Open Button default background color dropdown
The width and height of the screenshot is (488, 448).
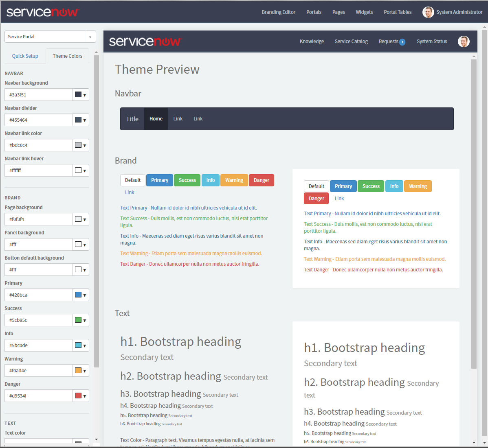pyautogui.click(x=81, y=269)
